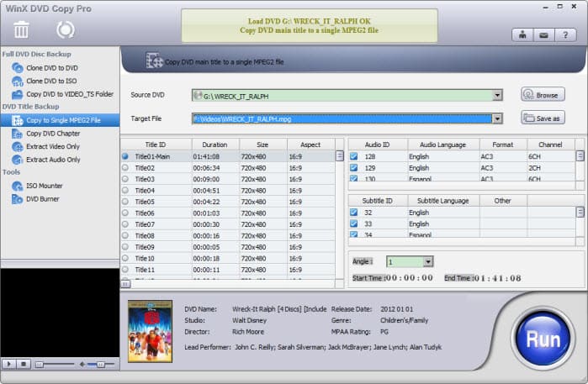Image resolution: width=588 pixels, height=384 pixels.
Task: Open the ISO Mounter tool label
Action: point(45,186)
